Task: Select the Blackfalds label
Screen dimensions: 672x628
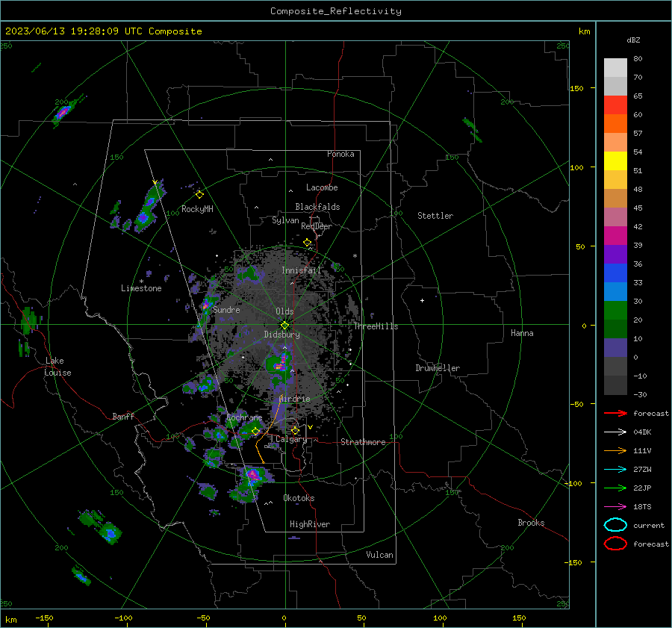Action: pyautogui.click(x=317, y=207)
